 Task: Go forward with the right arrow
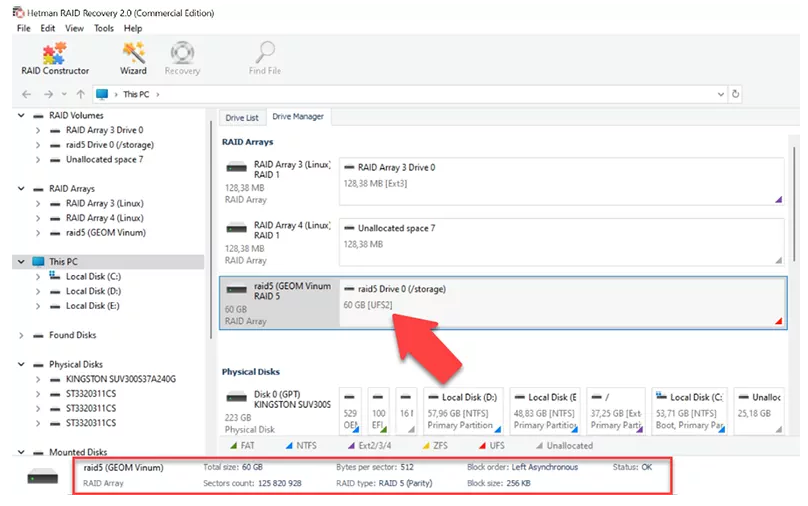[48, 94]
